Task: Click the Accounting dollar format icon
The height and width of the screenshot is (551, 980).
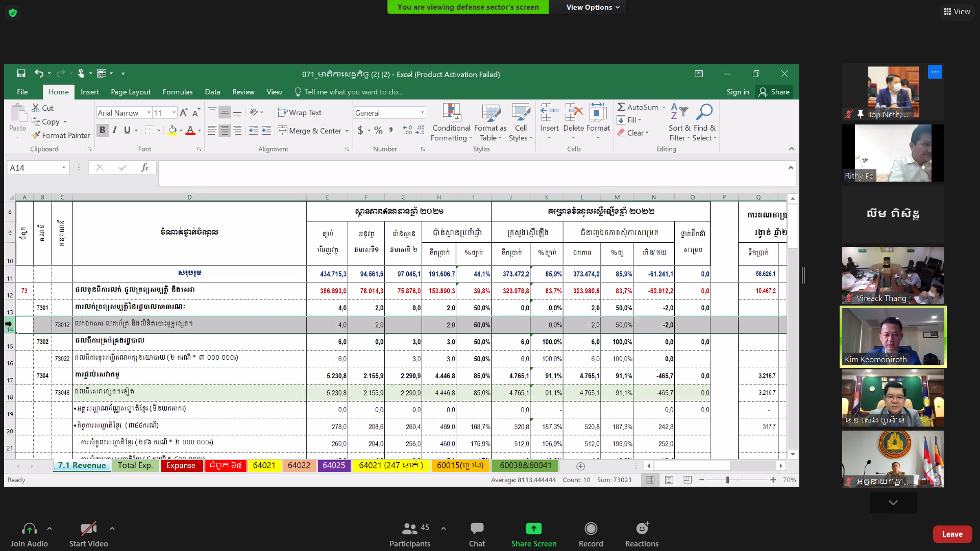Action: coord(361,131)
